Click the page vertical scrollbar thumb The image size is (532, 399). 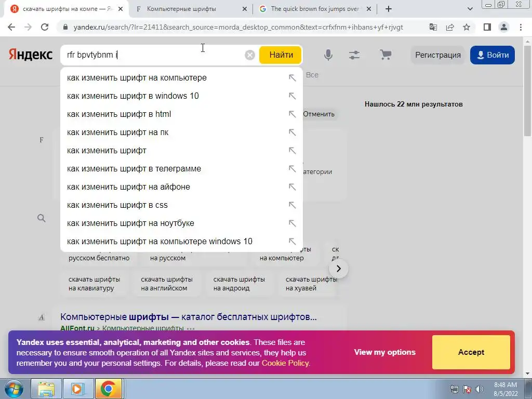(x=528, y=90)
